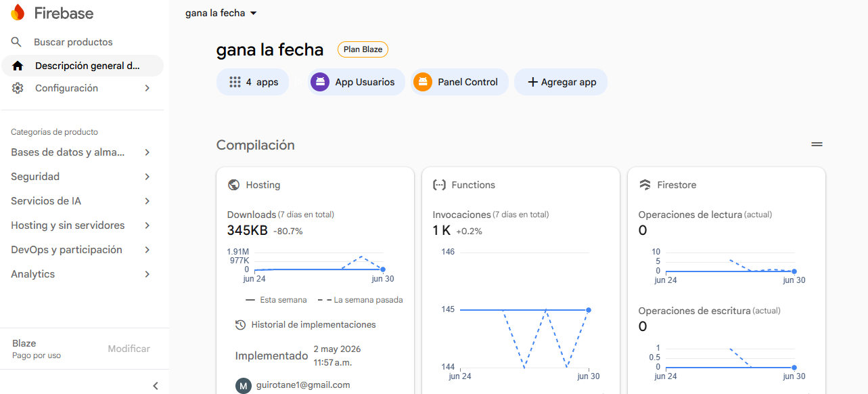Image resolution: width=868 pixels, height=394 pixels.
Task: Click the 2 may 2026 deployment date
Action: 337,349
